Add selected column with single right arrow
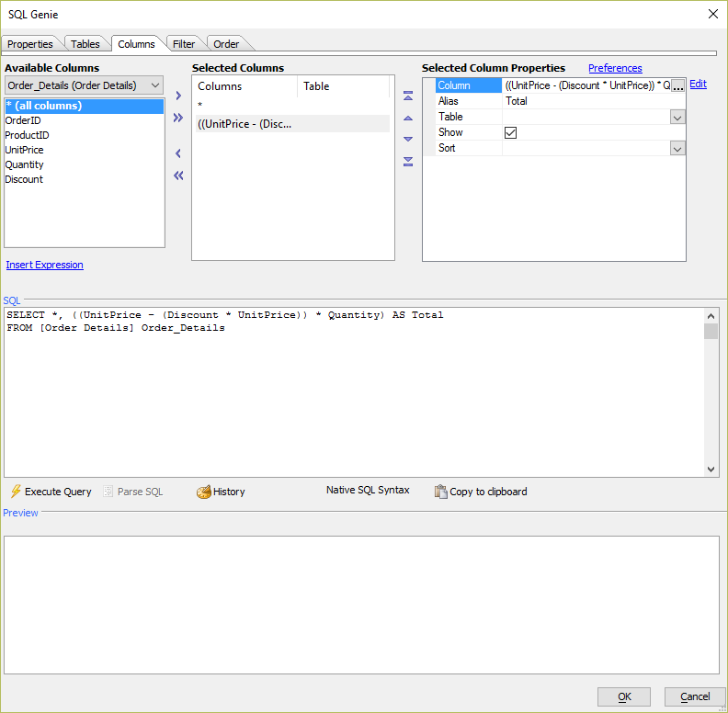This screenshot has width=728, height=713. coord(178,96)
